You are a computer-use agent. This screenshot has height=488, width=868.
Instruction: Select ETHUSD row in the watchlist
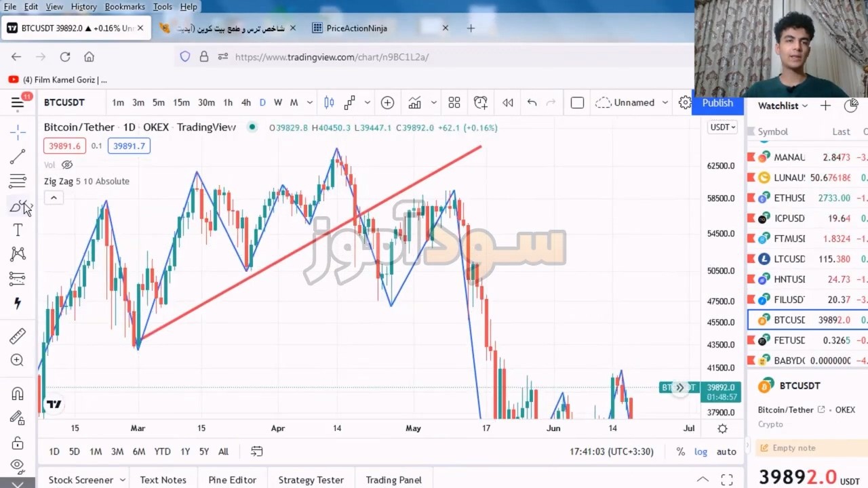click(808, 198)
